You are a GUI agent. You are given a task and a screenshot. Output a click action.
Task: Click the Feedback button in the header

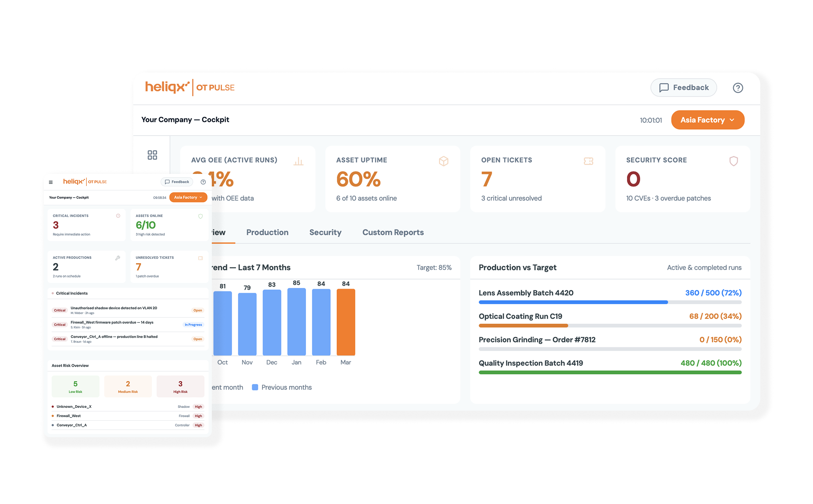pyautogui.click(x=683, y=87)
